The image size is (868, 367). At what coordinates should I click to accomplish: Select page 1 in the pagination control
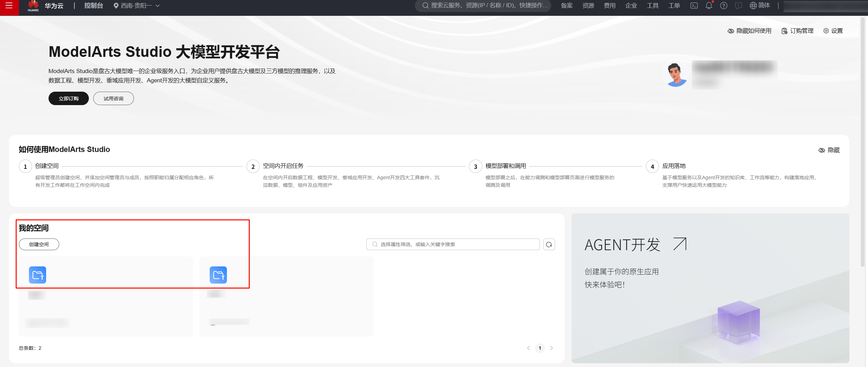coord(540,348)
